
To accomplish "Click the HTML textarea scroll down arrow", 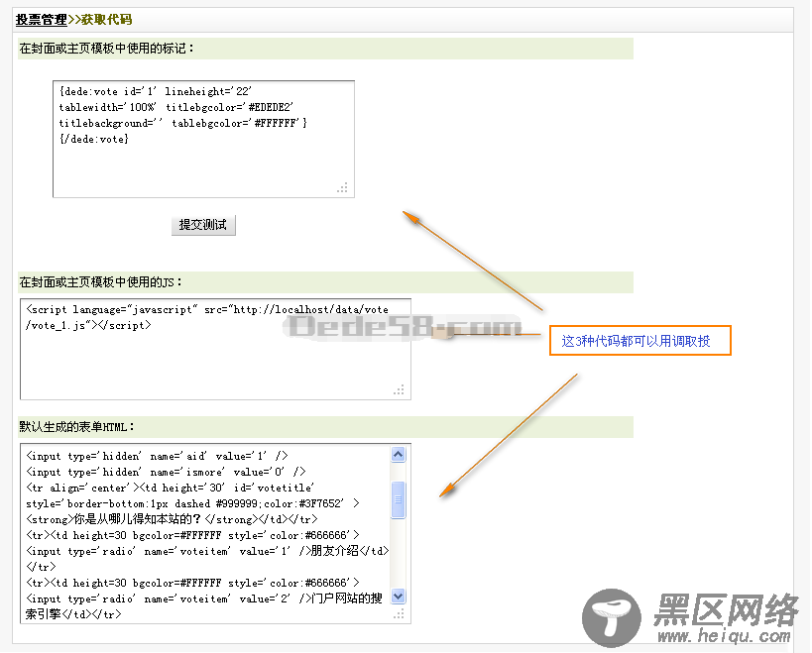I will click(399, 597).
